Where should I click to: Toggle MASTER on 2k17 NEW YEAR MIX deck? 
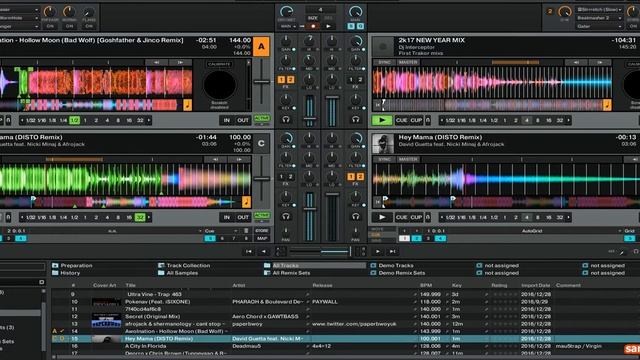408,62
